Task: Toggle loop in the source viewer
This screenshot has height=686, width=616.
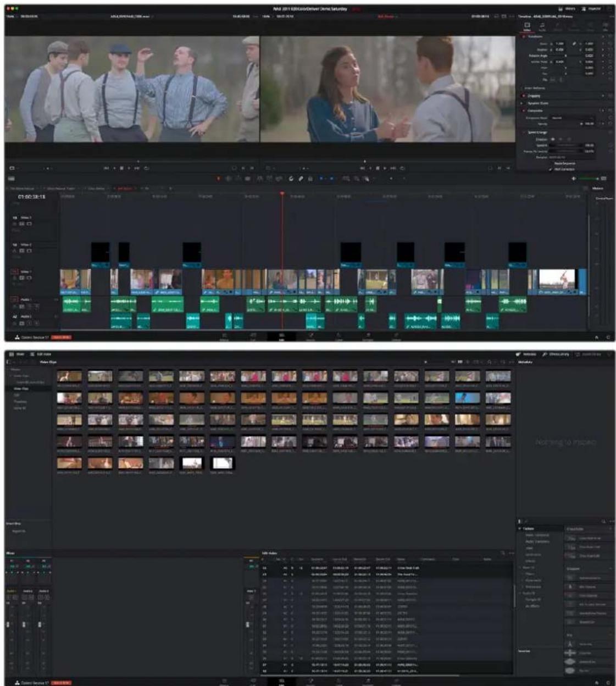Action: point(147,168)
